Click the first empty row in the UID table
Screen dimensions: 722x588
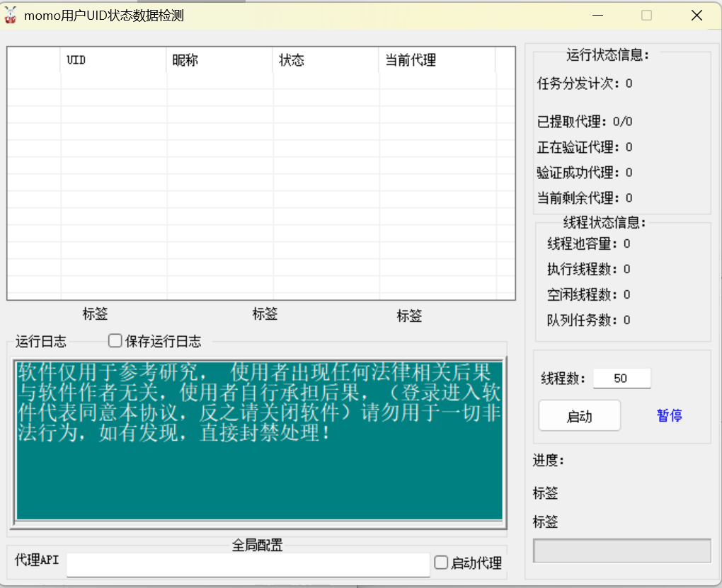[260, 81]
